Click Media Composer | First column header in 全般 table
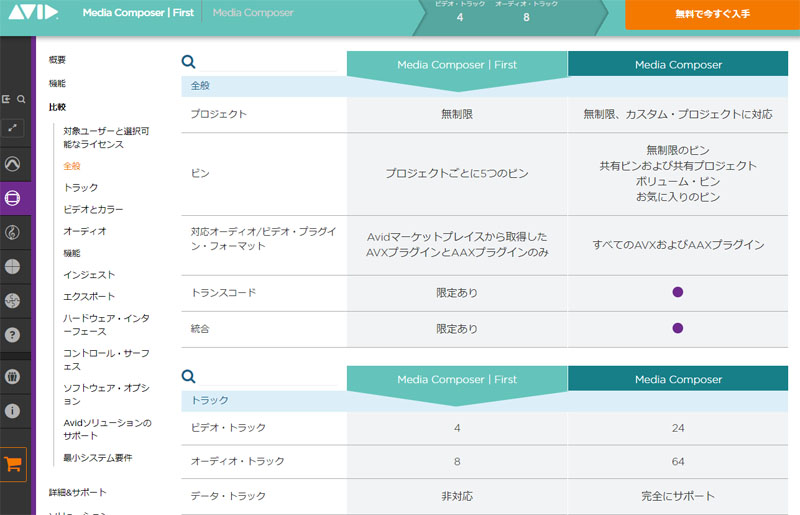The image size is (800, 515). point(457,65)
